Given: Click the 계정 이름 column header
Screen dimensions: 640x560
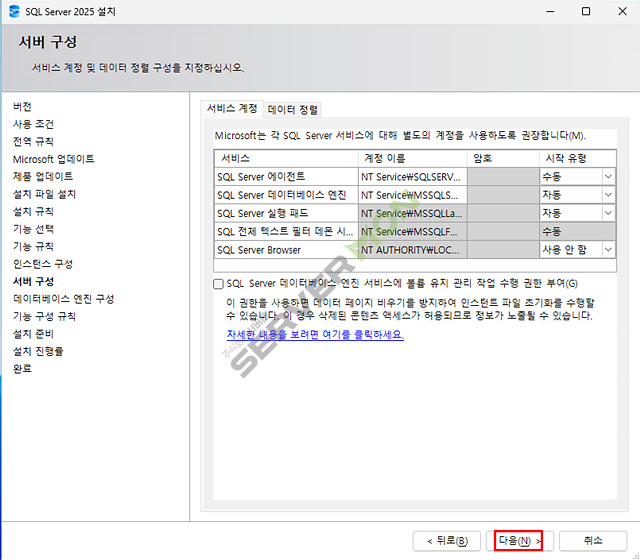Looking at the screenshot, I should pos(413,158).
